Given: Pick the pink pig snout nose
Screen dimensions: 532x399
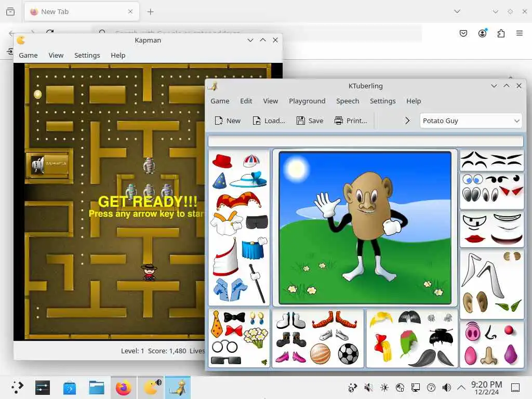Looking at the screenshot, I should [x=473, y=331].
